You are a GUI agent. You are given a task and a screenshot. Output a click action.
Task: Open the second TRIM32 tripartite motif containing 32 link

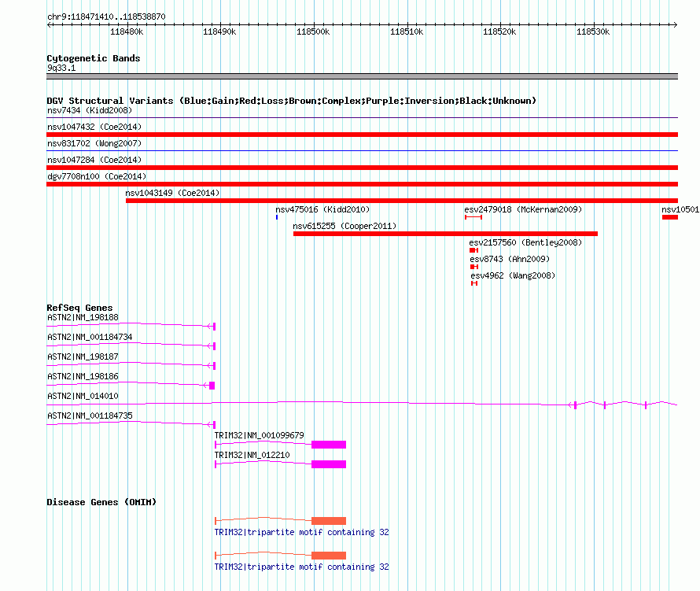(x=301, y=567)
